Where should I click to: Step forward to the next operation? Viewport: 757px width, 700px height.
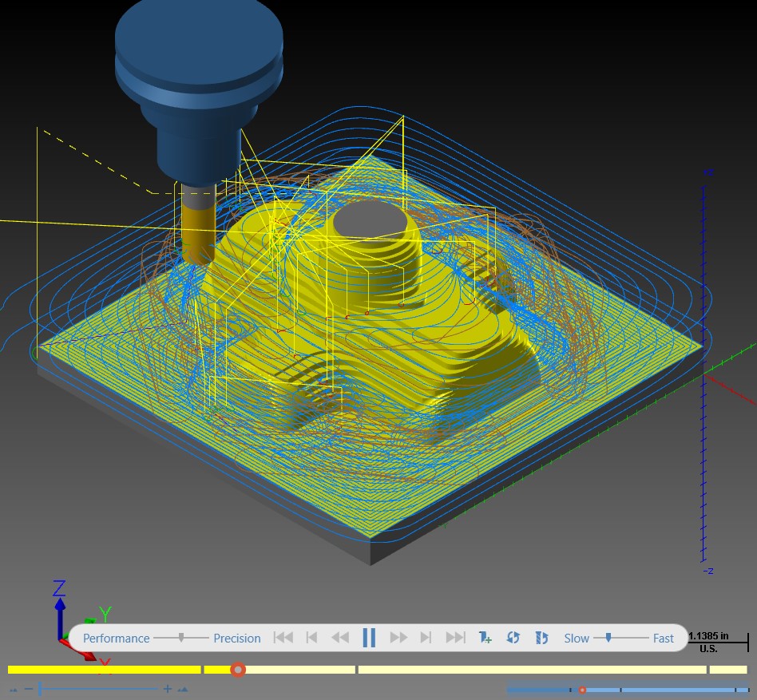[x=426, y=638]
